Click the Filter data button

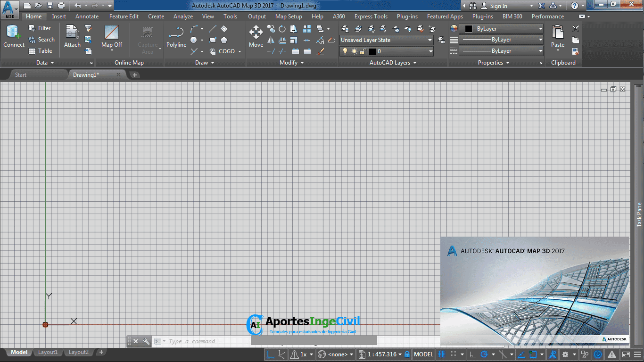coord(40,28)
